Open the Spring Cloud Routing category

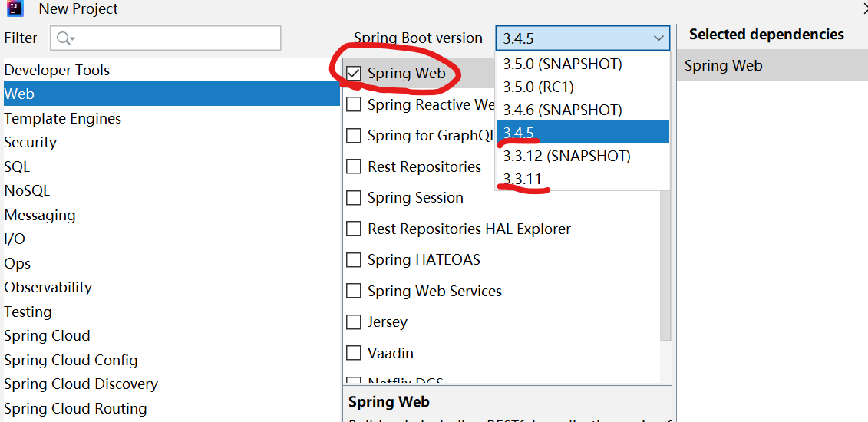point(172,408)
